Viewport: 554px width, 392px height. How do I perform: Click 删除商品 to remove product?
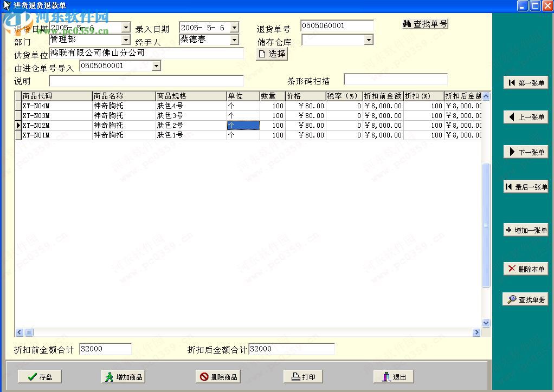pyautogui.click(x=218, y=376)
